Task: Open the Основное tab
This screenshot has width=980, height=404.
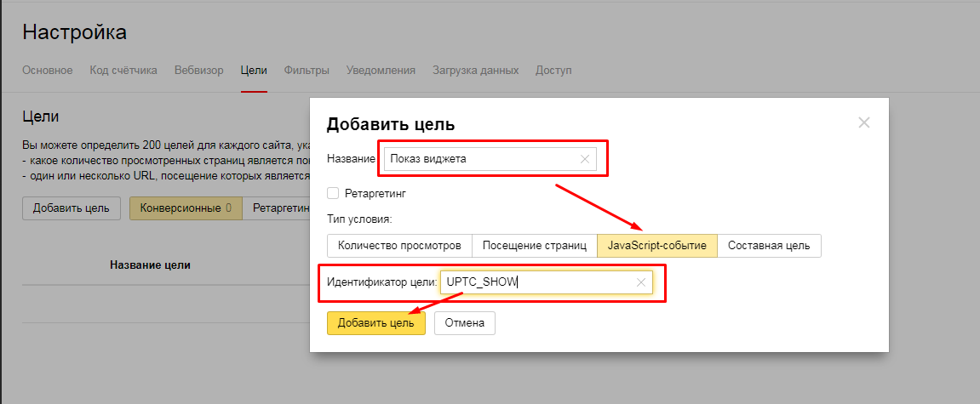Action: 48,71
